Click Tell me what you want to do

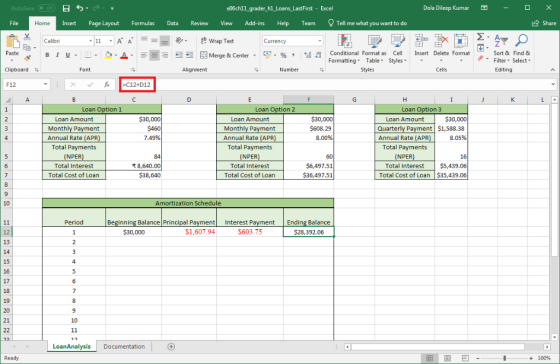pos(368,23)
